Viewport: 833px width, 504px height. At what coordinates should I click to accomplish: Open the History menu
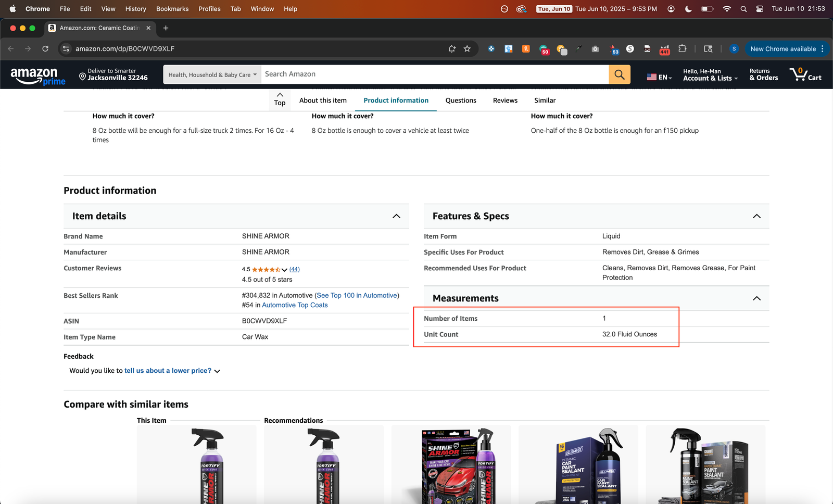click(x=135, y=9)
